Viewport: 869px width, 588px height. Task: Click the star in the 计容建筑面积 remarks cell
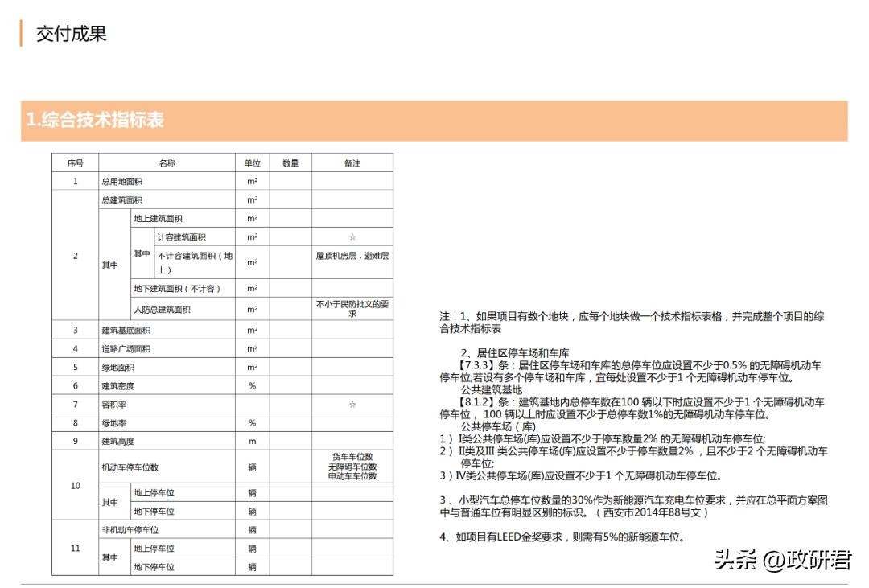(x=352, y=237)
